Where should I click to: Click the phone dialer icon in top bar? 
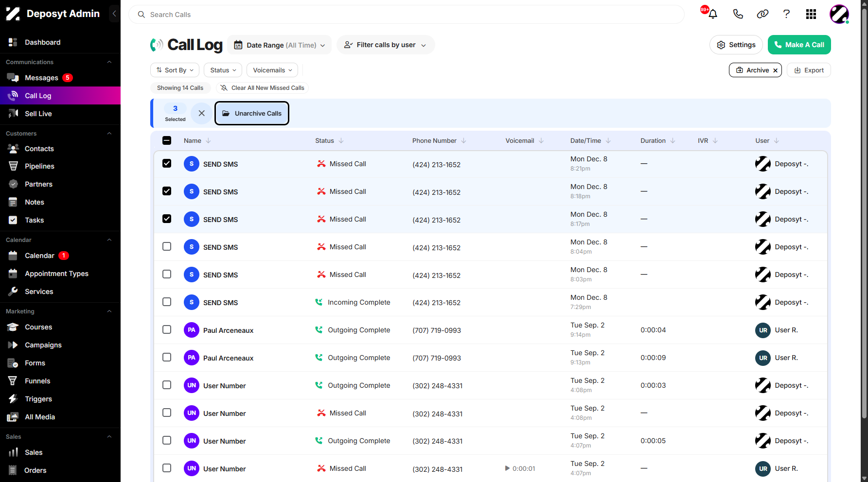coord(738,14)
